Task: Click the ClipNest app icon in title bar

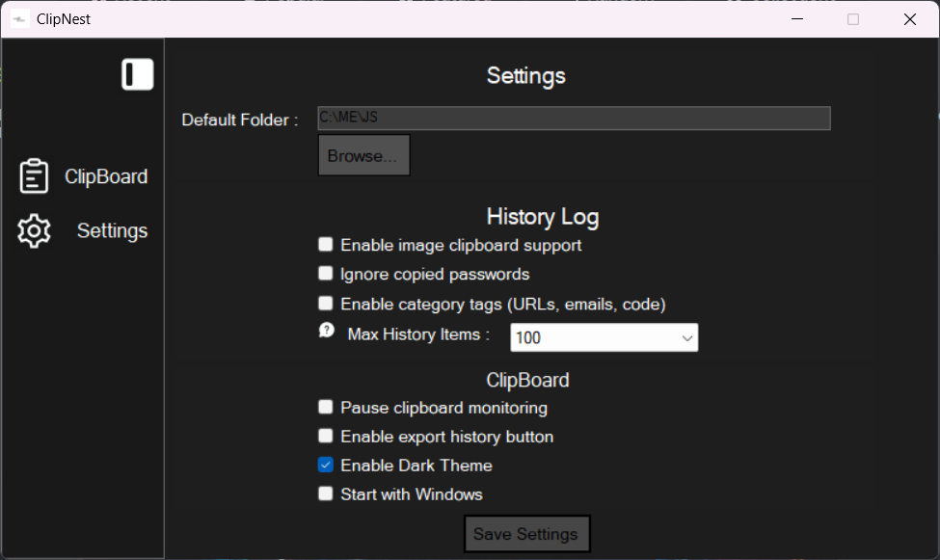Action: (x=19, y=18)
